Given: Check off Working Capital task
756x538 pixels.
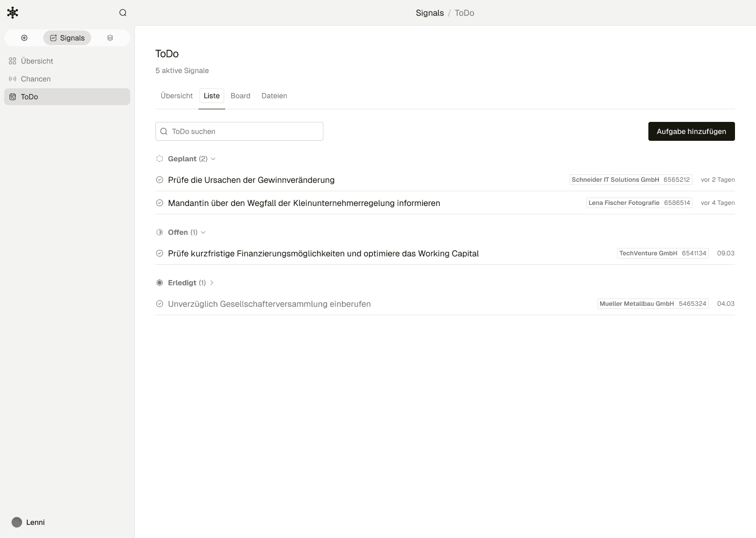Looking at the screenshot, I should [x=160, y=253].
